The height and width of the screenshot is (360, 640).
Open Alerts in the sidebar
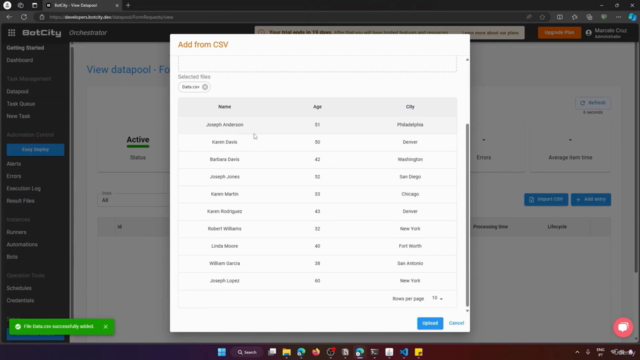13,164
